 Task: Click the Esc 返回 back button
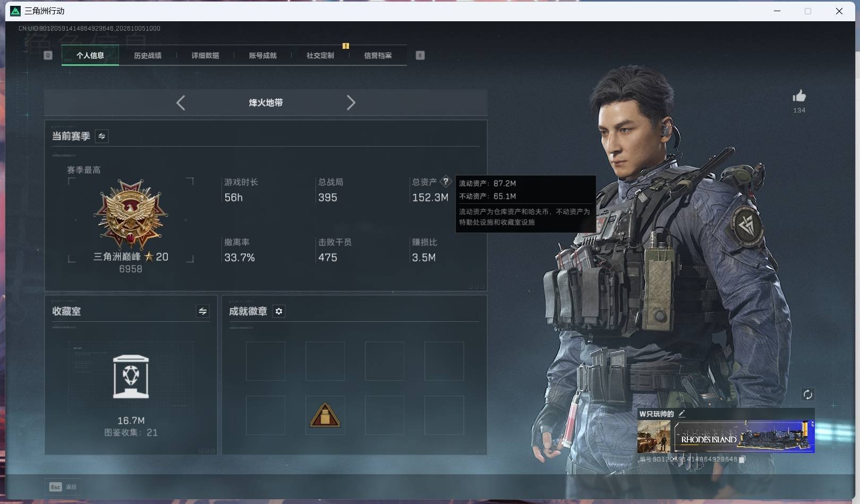click(x=63, y=486)
